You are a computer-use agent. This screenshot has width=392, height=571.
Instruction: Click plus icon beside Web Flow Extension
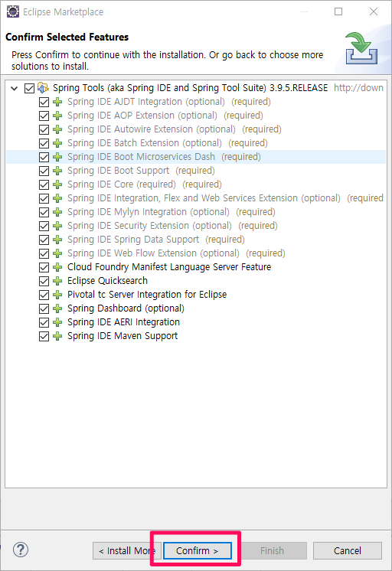click(57, 253)
